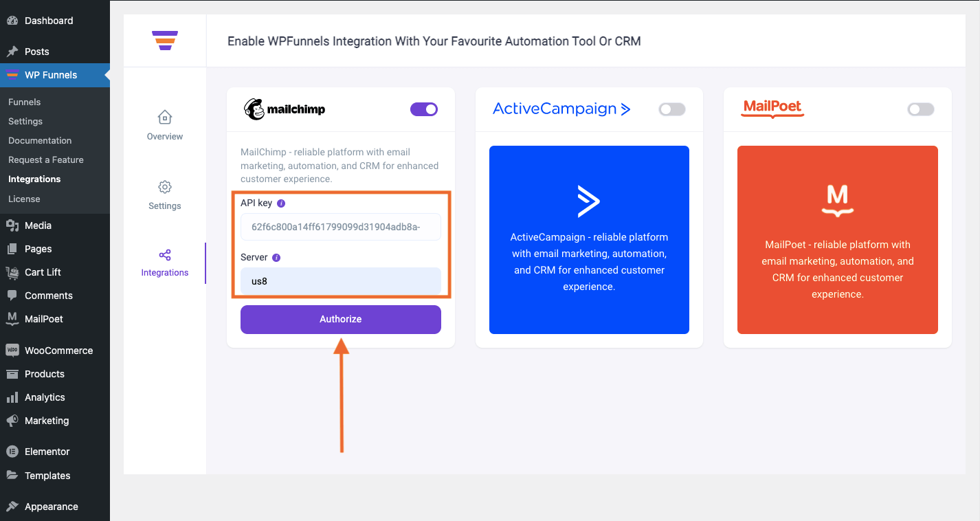Open Analytics in admin menu
980x521 pixels.
45,397
